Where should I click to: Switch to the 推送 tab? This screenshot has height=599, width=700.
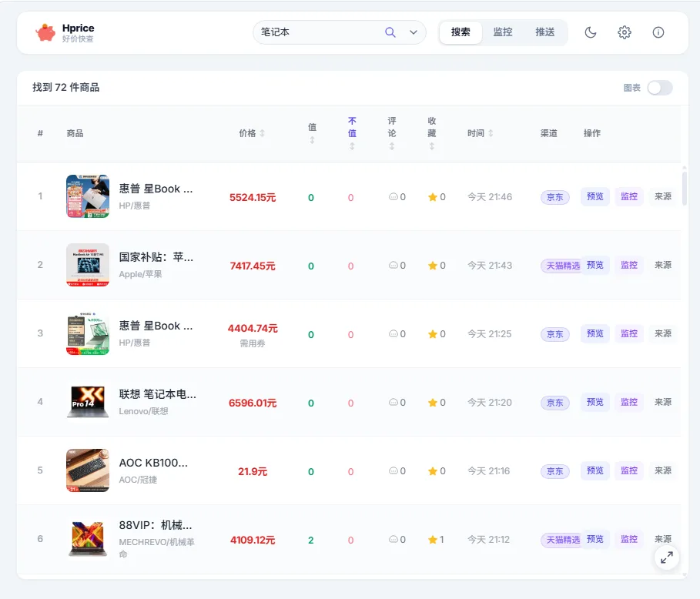(x=545, y=32)
